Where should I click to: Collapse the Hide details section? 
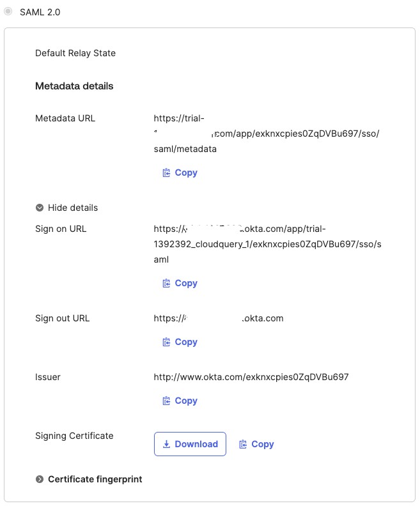[40, 208]
